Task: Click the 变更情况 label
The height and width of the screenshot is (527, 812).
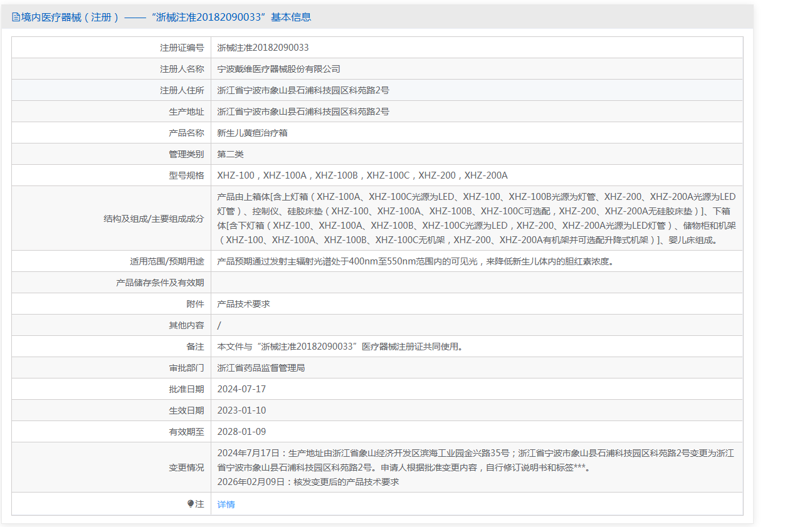Action: (186, 467)
